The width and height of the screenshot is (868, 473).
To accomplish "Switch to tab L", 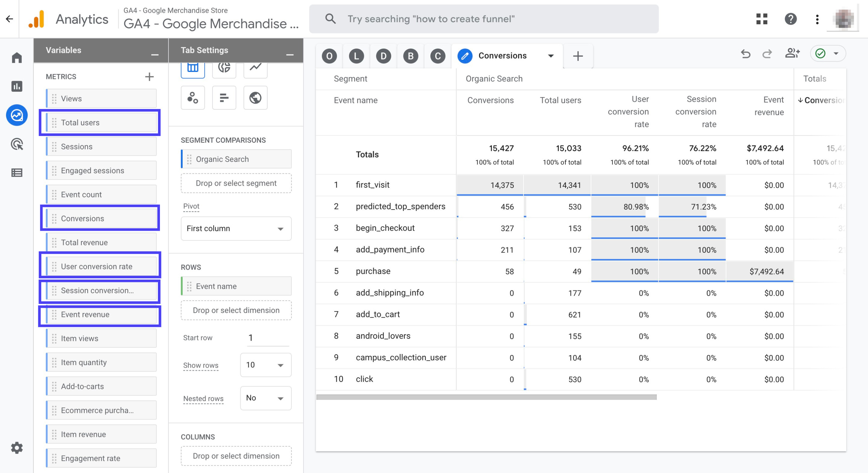I will click(356, 56).
